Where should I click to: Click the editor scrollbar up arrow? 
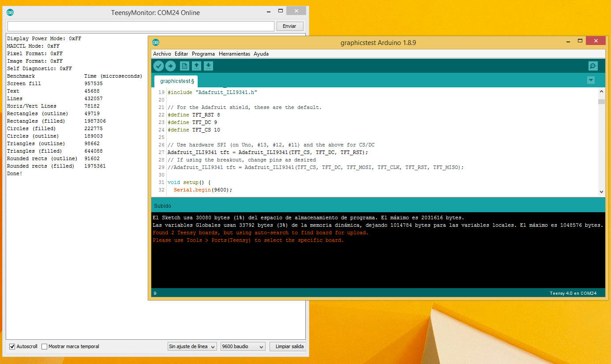(x=601, y=91)
